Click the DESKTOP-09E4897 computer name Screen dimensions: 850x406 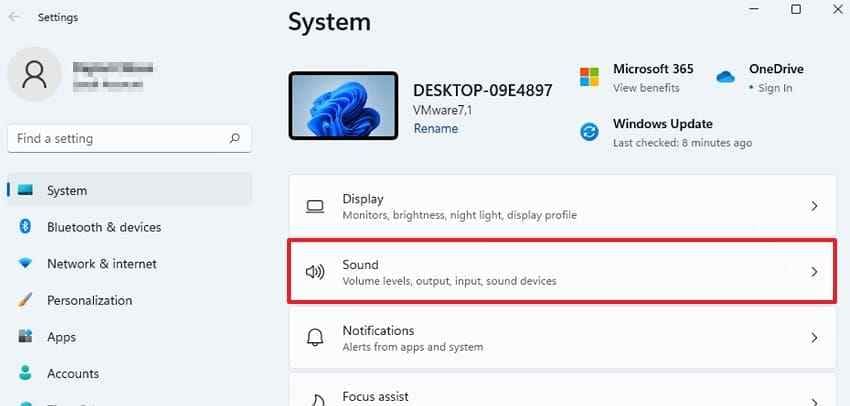tap(482, 90)
